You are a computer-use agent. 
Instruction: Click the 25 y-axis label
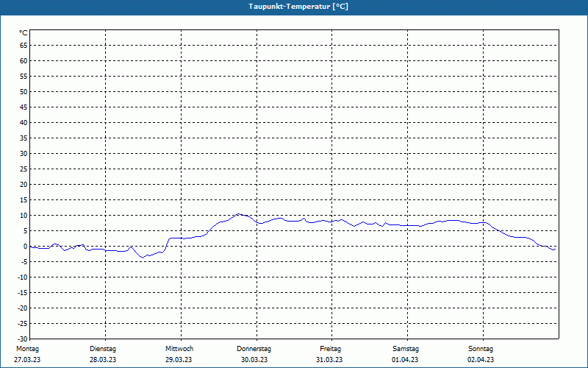point(24,169)
